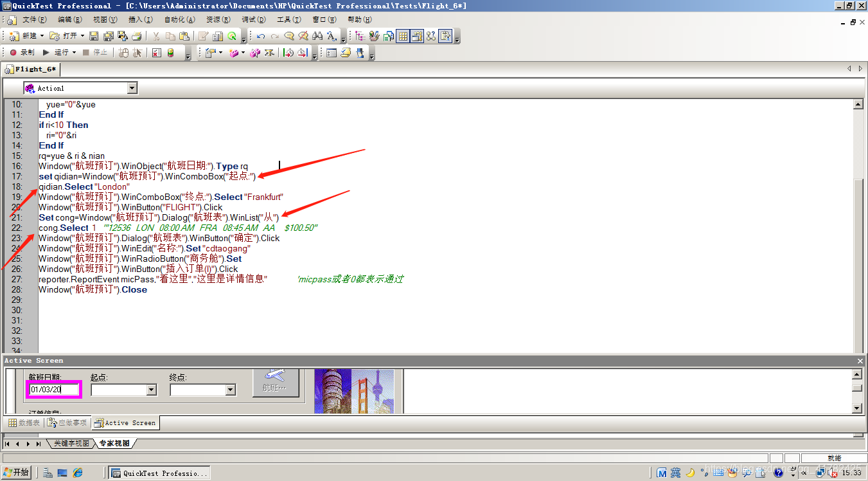Expand the Open (打开) dropdown arrow

click(82, 36)
